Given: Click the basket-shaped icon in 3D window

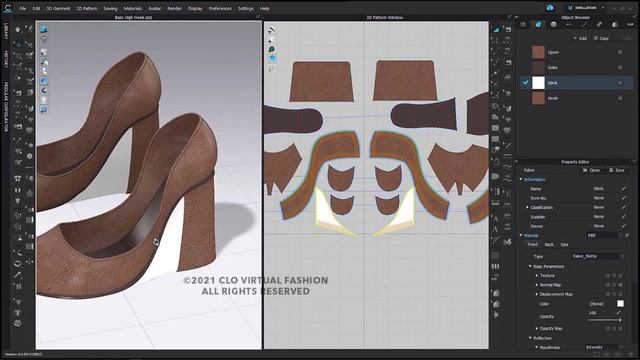Looking at the screenshot, I should click(44, 39).
